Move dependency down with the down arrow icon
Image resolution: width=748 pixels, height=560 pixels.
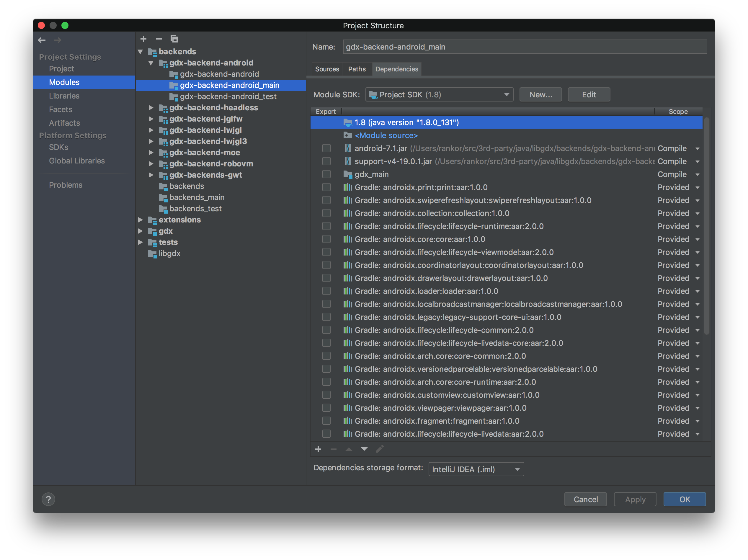coord(364,449)
